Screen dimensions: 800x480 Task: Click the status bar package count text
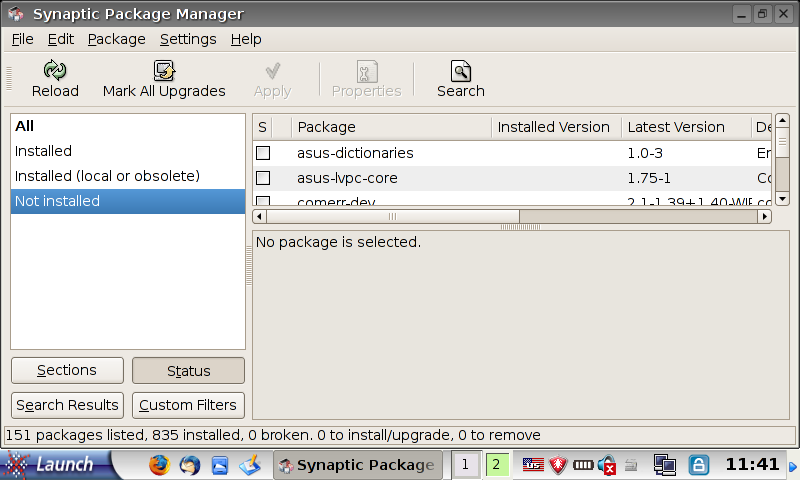pos(273,435)
